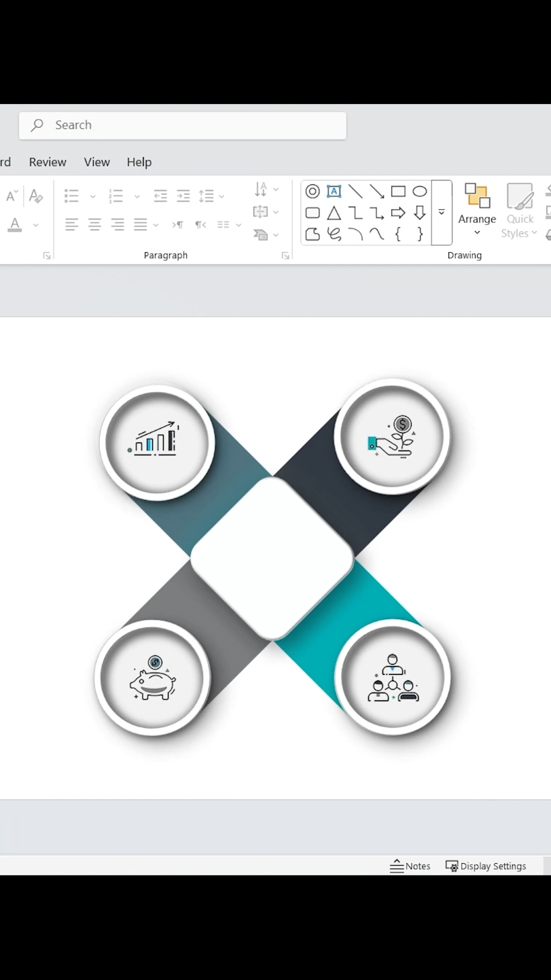This screenshot has height=980, width=551.
Task: Enable bullet list formatting
Action: pos(71,196)
